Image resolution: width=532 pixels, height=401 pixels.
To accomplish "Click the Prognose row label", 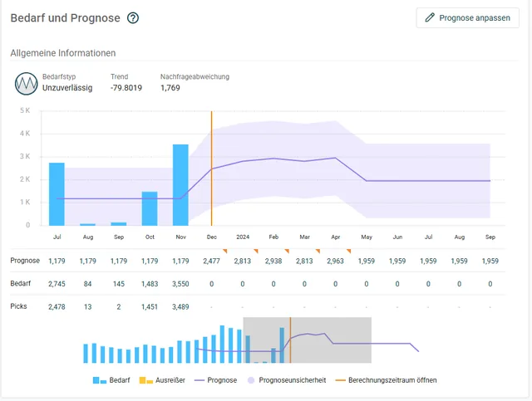I will (25, 261).
